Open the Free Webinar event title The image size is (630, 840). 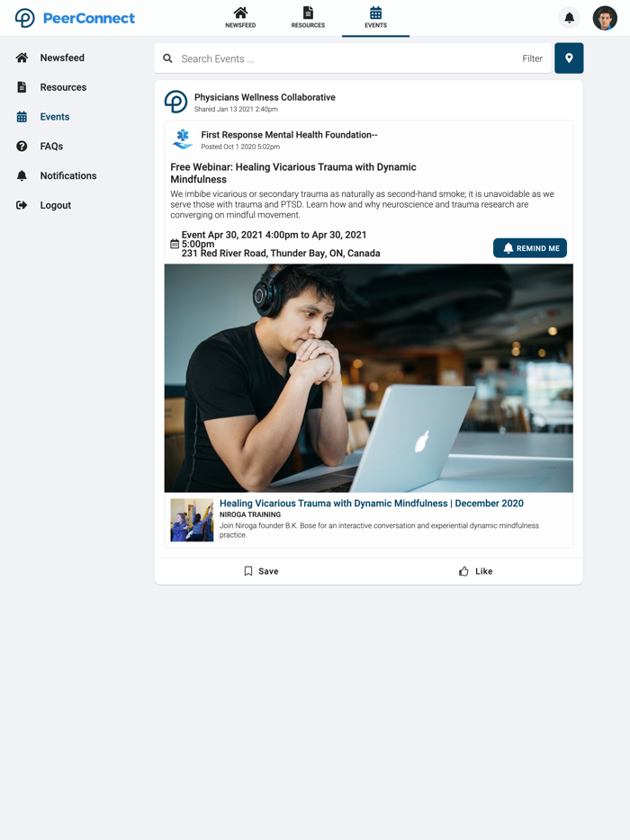pos(293,173)
